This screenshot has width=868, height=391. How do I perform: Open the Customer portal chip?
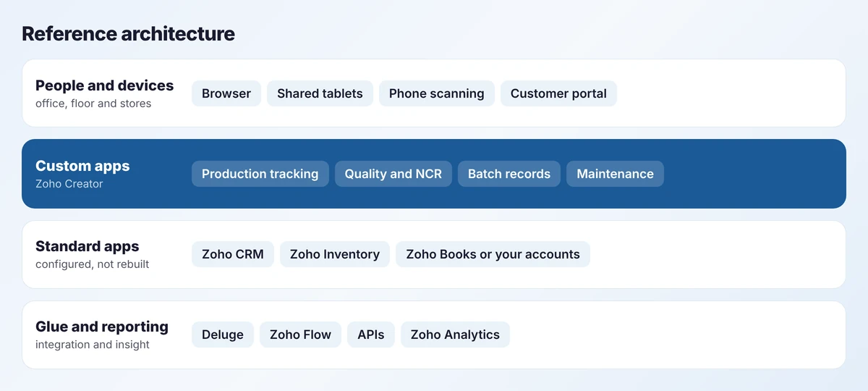coord(558,93)
